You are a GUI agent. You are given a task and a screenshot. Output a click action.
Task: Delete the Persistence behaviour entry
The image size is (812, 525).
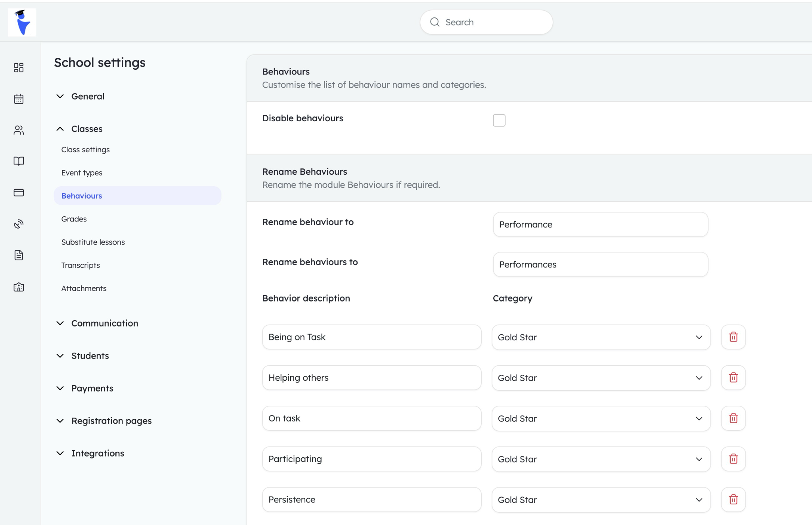(x=733, y=500)
